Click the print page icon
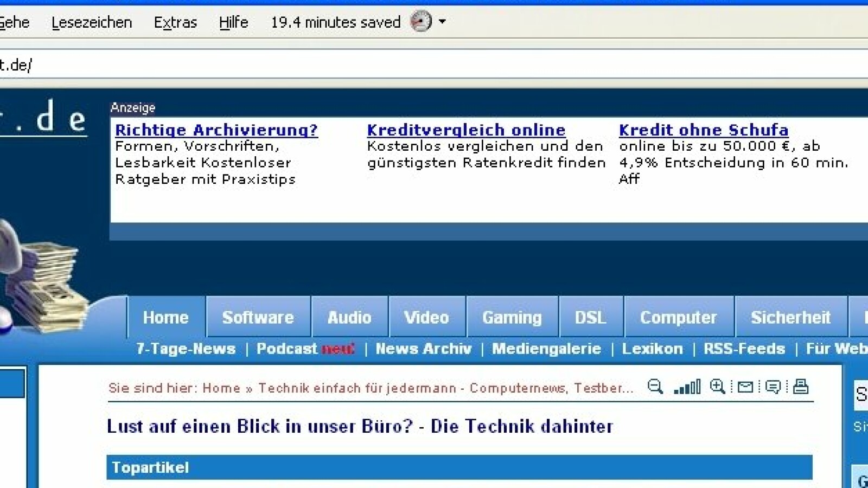The height and width of the screenshot is (488, 868). pos(801,387)
